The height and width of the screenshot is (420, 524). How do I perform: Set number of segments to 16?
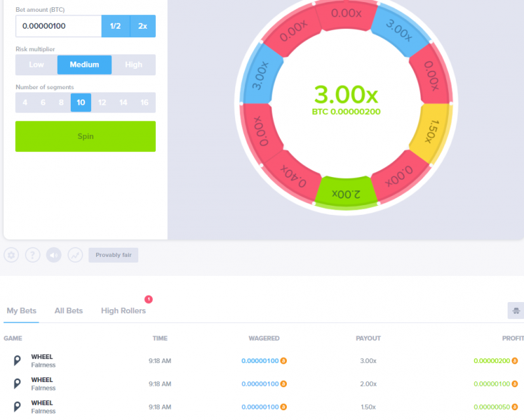click(144, 102)
